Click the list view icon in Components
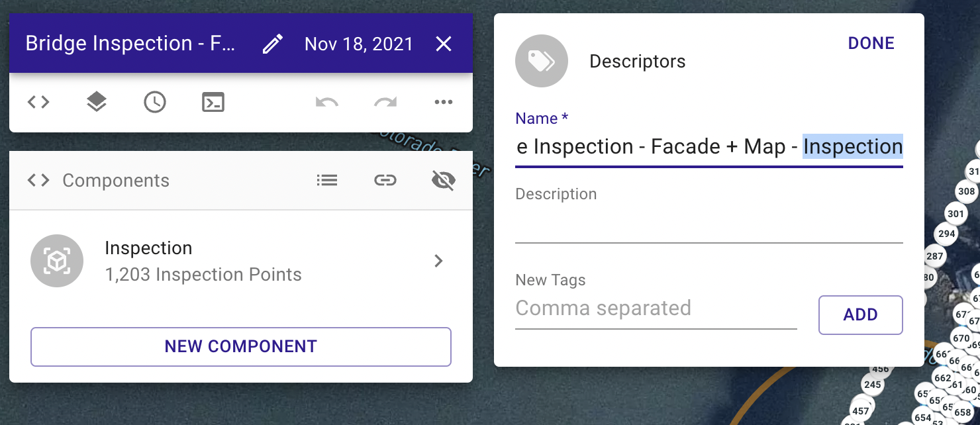The height and width of the screenshot is (425, 980). [x=327, y=180]
